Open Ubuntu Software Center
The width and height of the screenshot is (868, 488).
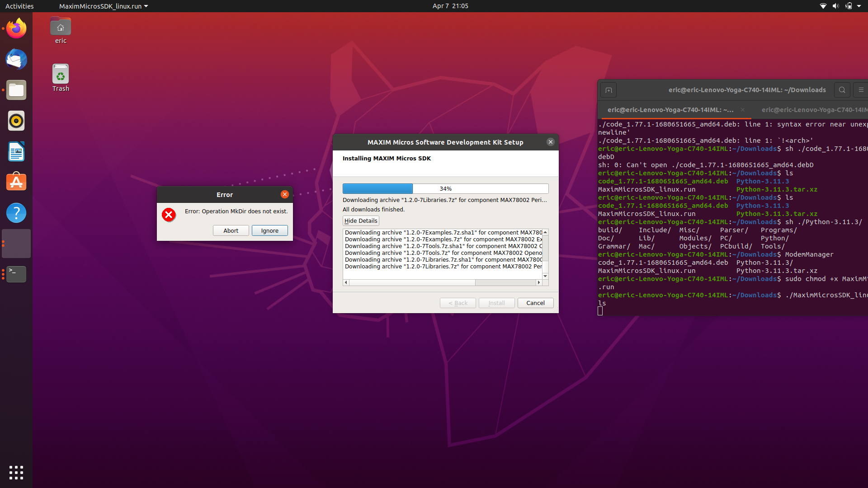16,182
